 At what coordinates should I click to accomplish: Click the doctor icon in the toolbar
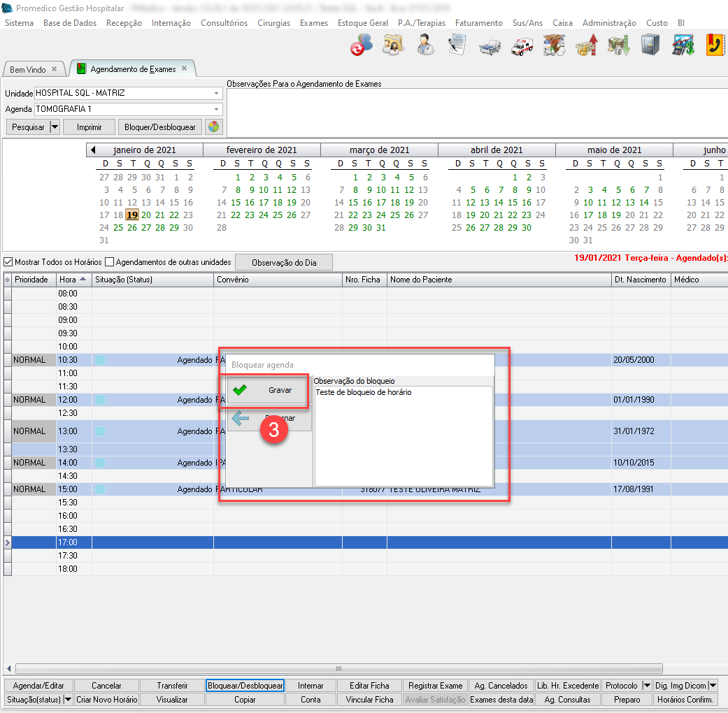[x=424, y=46]
